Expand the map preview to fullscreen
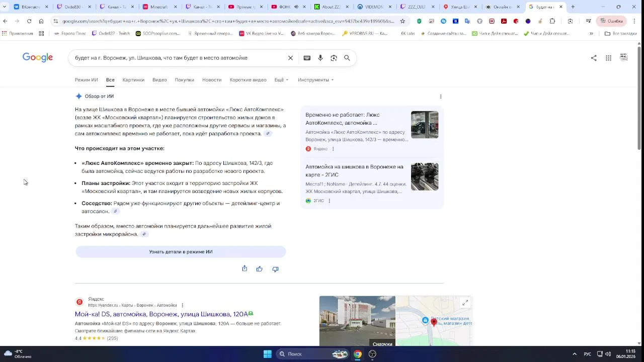This screenshot has width=644, height=362. click(465, 303)
